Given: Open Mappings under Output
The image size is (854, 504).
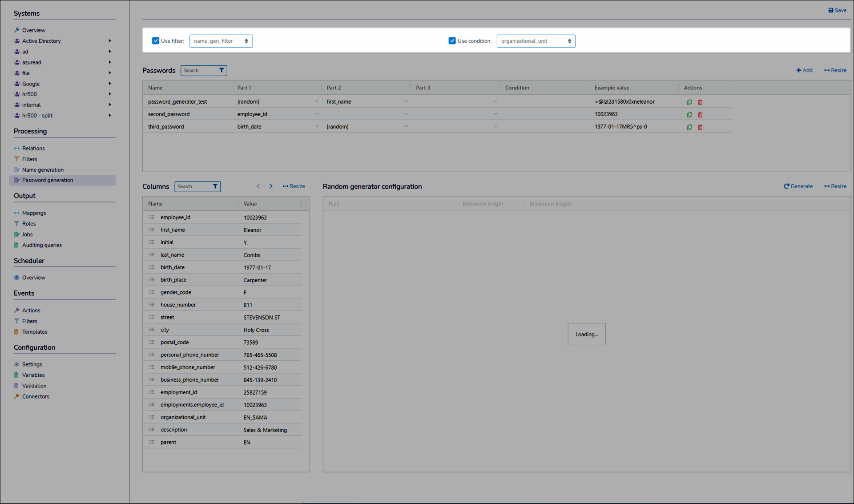Looking at the screenshot, I should coord(34,213).
